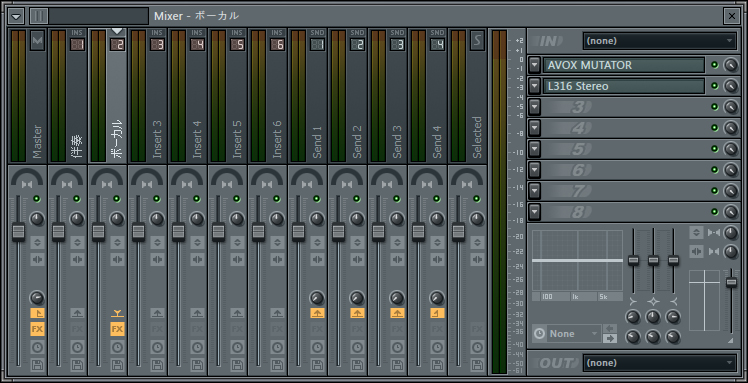Open the OUT output destination dropdown
748x383 pixels.
(659, 363)
